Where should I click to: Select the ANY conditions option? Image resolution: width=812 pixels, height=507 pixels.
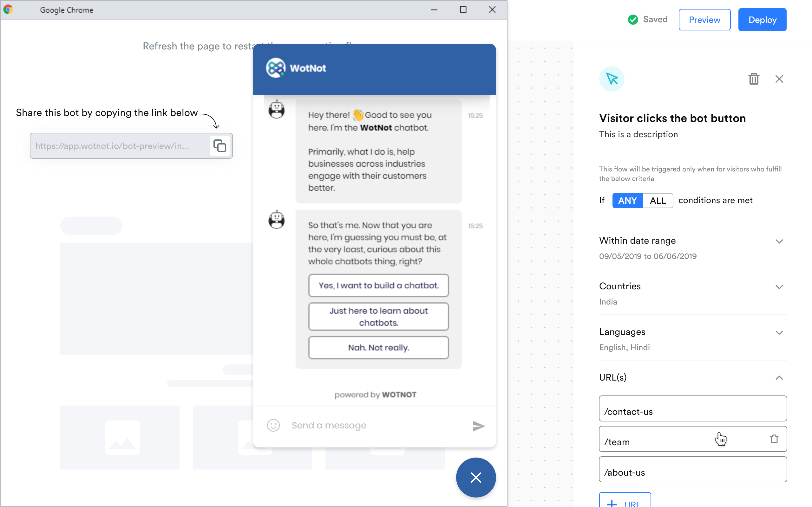tap(627, 201)
